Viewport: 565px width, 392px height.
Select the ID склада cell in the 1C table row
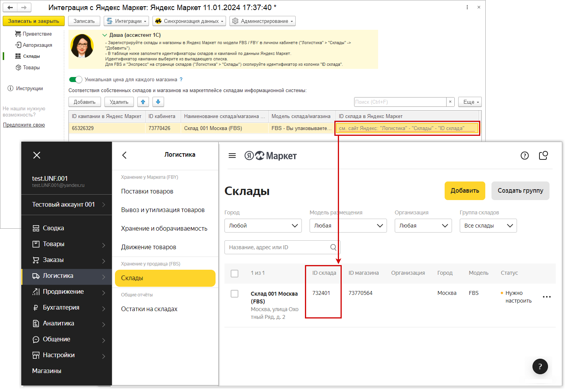407,128
